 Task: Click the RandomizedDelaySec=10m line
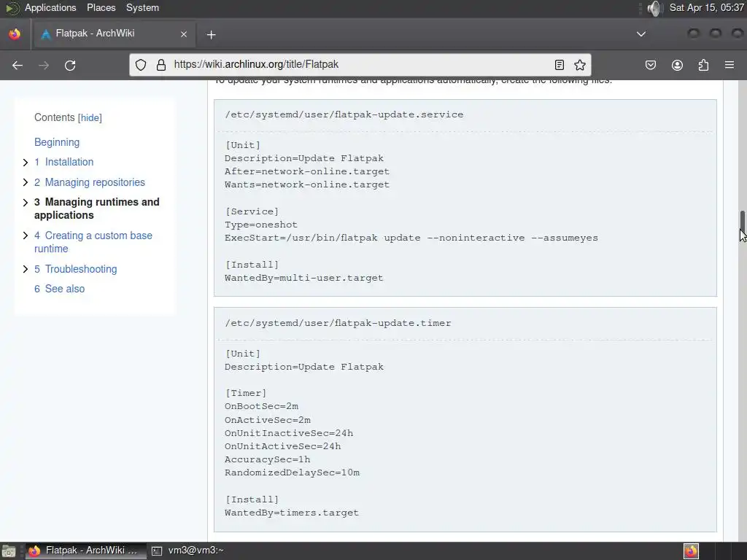pyautogui.click(x=292, y=472)
